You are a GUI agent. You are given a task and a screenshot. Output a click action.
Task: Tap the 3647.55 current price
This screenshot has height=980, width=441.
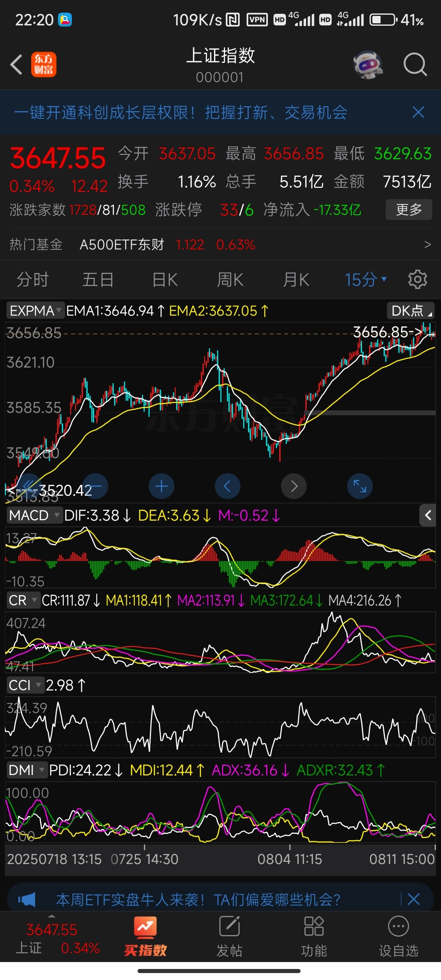58,158
